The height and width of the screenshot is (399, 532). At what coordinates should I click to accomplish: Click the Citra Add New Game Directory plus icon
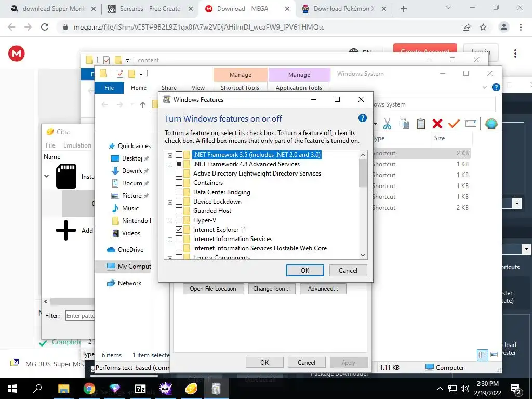click(x=66, y=230)
